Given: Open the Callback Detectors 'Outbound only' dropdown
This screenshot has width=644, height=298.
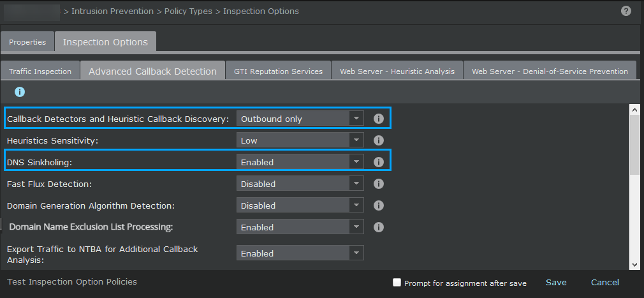Looking at the screenshot, I should pos(300,119).
